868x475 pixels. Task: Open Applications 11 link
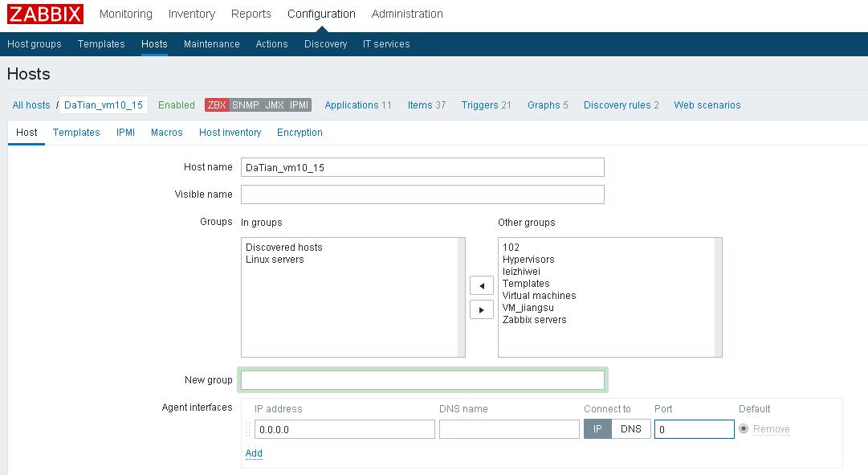(357, 104)
